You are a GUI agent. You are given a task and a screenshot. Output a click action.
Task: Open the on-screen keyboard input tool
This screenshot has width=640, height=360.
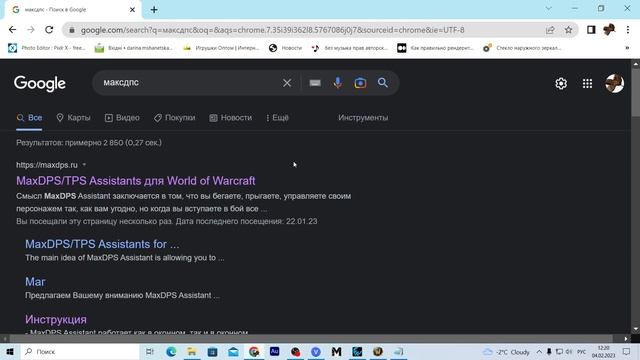pos(315,83)
